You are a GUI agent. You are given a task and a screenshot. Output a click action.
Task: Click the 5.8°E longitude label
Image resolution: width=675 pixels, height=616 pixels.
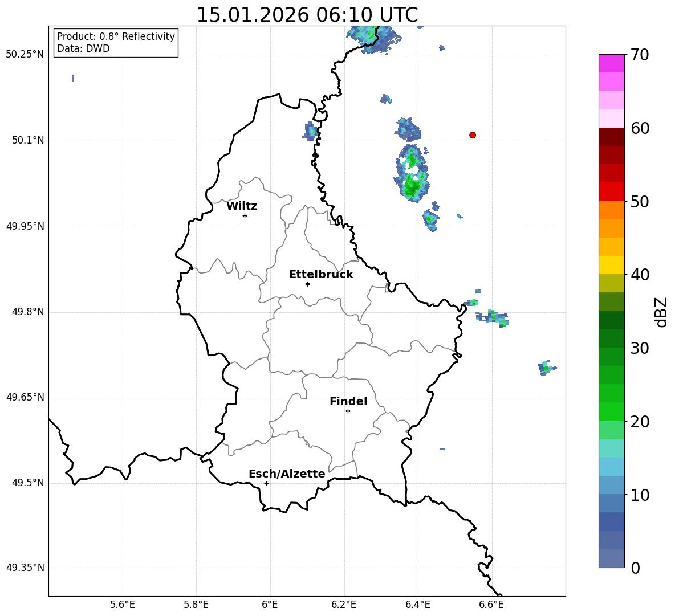point(196,605)
